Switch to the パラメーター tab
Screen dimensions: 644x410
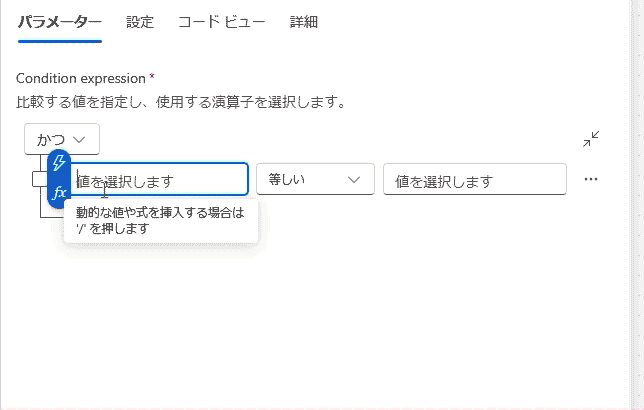60,22
